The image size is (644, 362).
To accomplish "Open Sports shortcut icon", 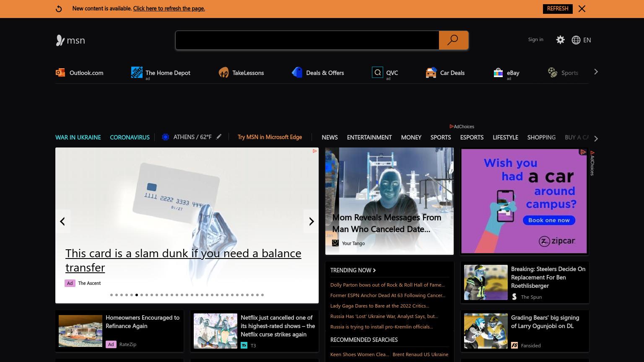I will pyautogui.click(x=553, y=72).
